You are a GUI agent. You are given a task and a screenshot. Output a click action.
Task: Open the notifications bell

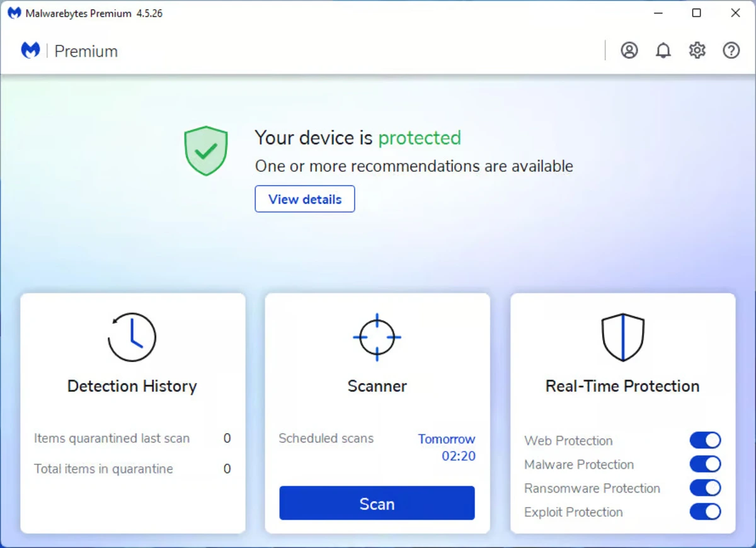pyautogui.click(x=663, y=50)
